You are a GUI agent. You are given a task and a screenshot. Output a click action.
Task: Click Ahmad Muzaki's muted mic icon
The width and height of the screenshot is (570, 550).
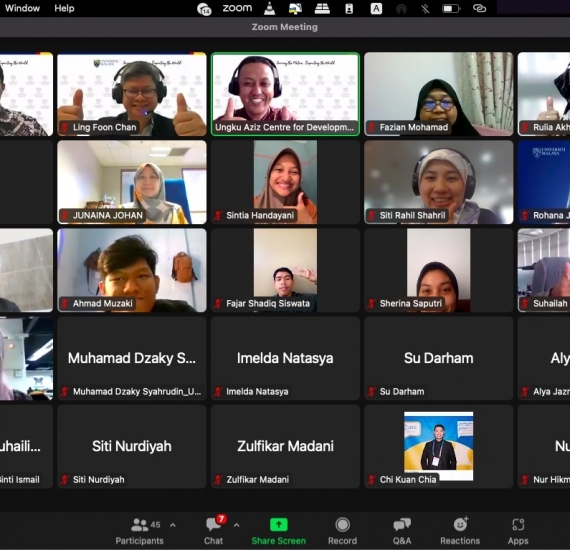pos(65,304)
